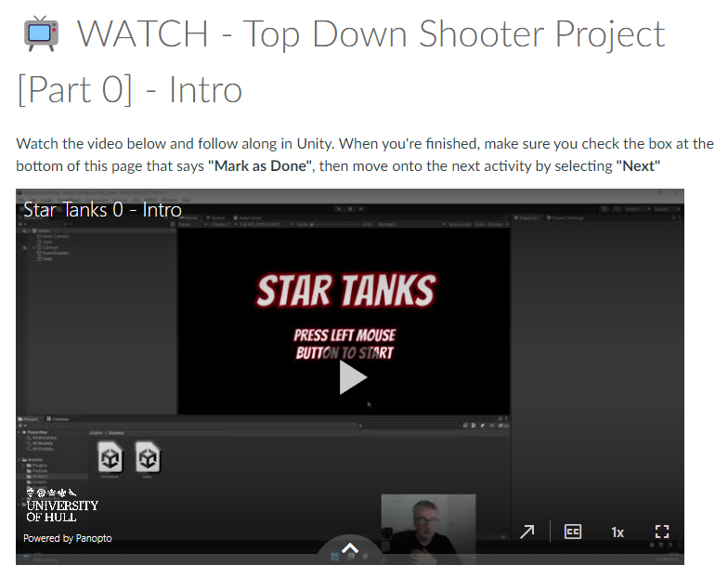Click the Powered by Panopto link
728x578 pixels.
(x=68, y=538)
